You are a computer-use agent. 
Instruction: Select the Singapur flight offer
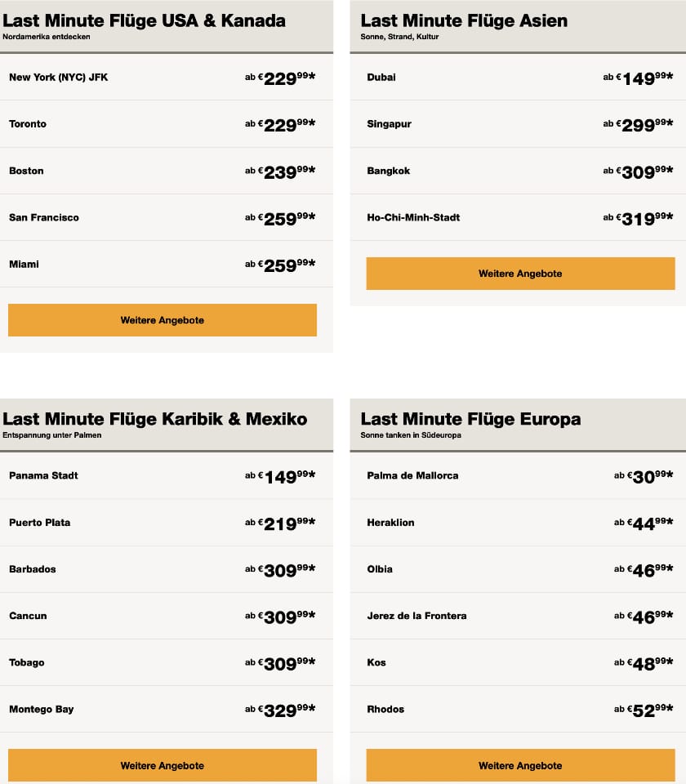(x=519, y=123)
